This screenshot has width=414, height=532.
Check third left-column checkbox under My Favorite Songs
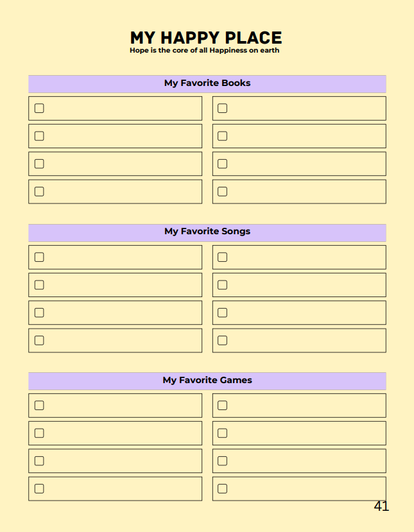coord(39,313)
